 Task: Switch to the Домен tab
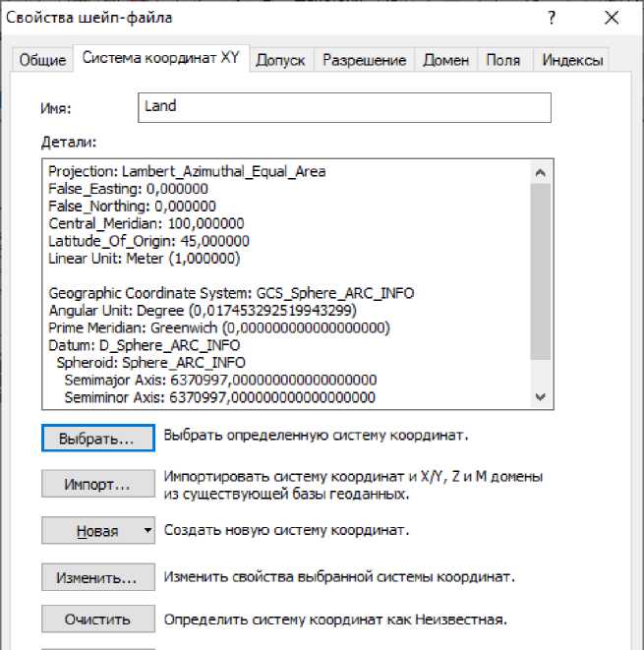point(446,60)
